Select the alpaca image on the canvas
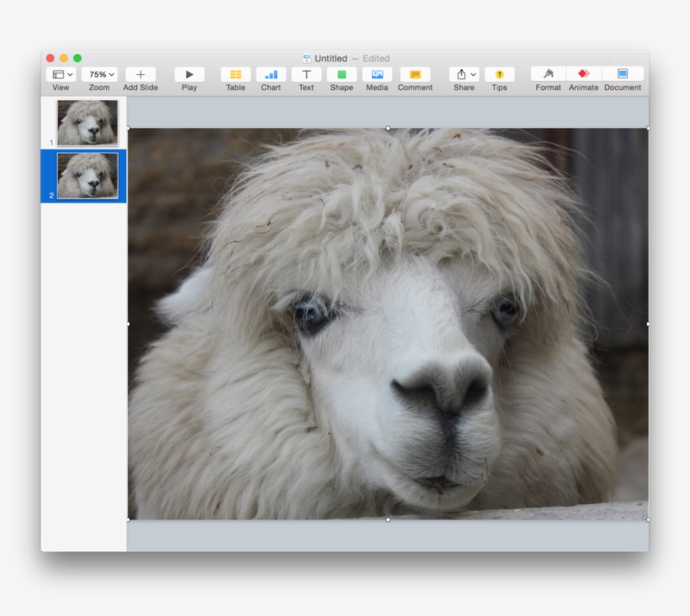Viewport: 690px width, 616px height. (x=387, y=324)
